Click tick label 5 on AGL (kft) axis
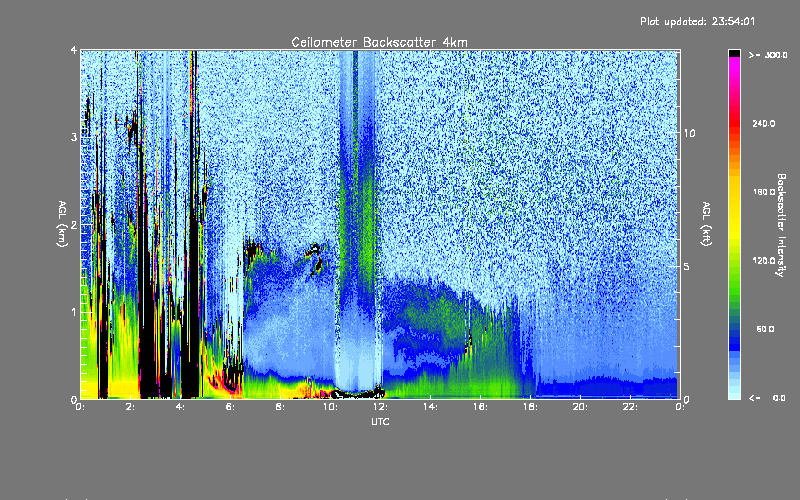This screenshot has width=800, height=500. pyautogui.click(x=686, y=267)
